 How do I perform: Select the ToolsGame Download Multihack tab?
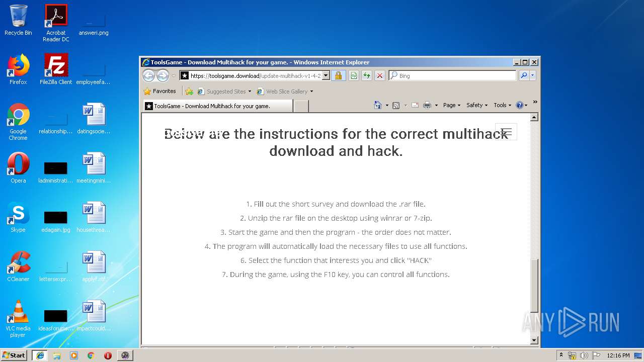point(217,106)
